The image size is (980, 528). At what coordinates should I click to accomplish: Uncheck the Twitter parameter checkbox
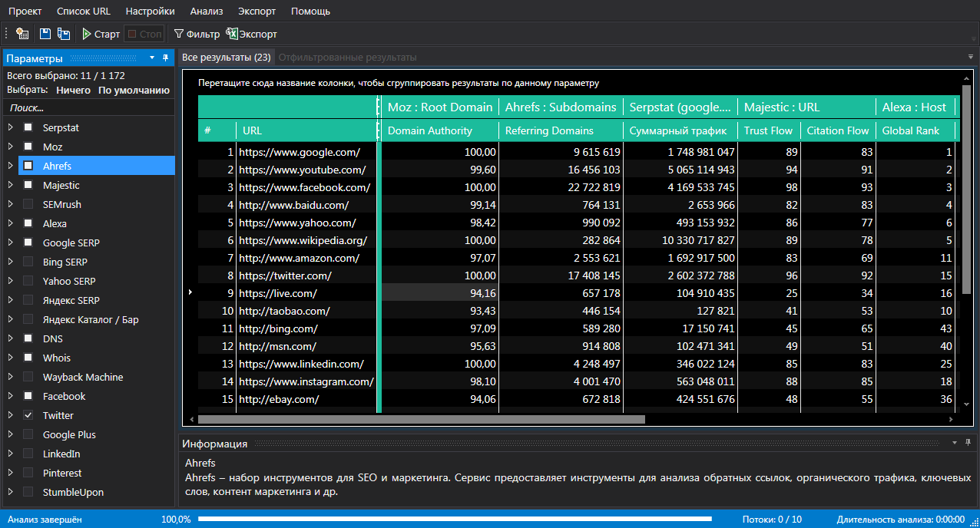[x=28, y=415]
